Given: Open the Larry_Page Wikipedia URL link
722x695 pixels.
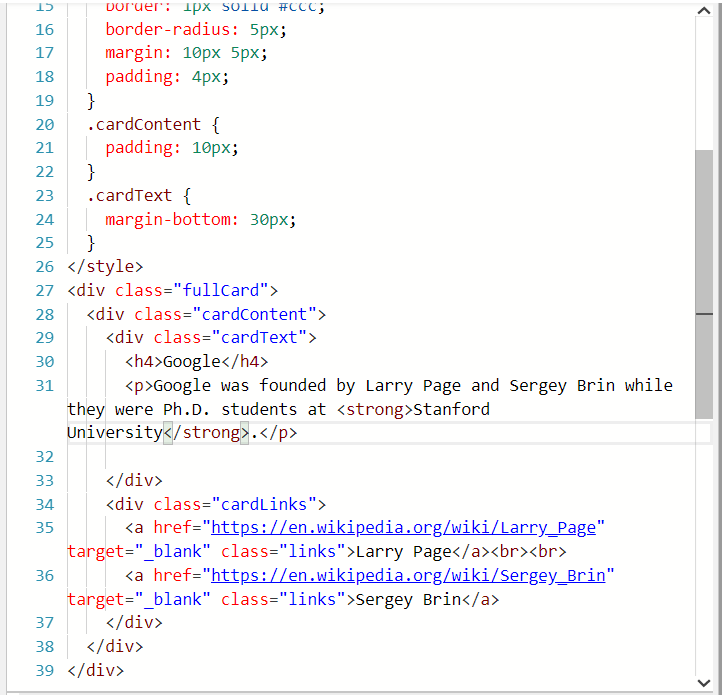Looking at the screenshot, I should click(x=403, y=527).
